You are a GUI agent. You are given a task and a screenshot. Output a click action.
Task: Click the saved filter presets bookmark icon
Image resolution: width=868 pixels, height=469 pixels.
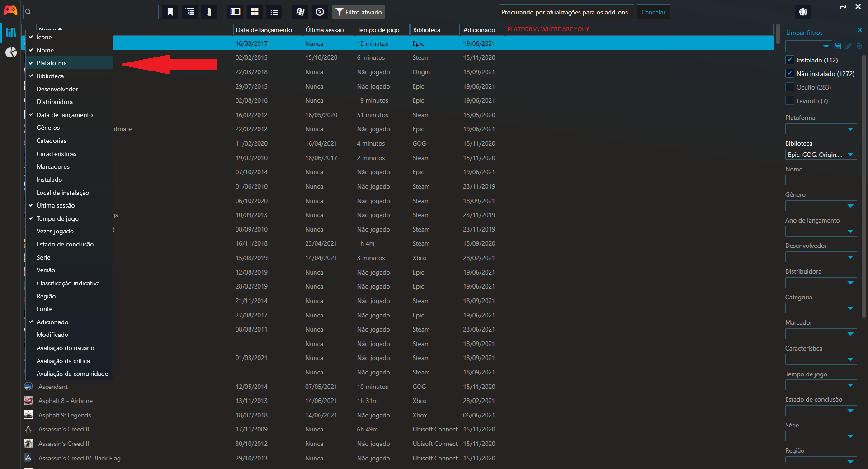170,12
